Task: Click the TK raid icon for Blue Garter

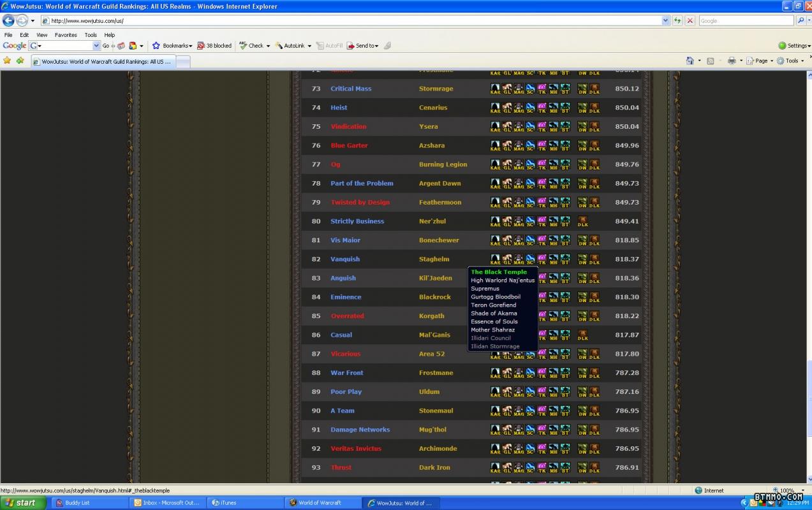Action: coord(542,146)
